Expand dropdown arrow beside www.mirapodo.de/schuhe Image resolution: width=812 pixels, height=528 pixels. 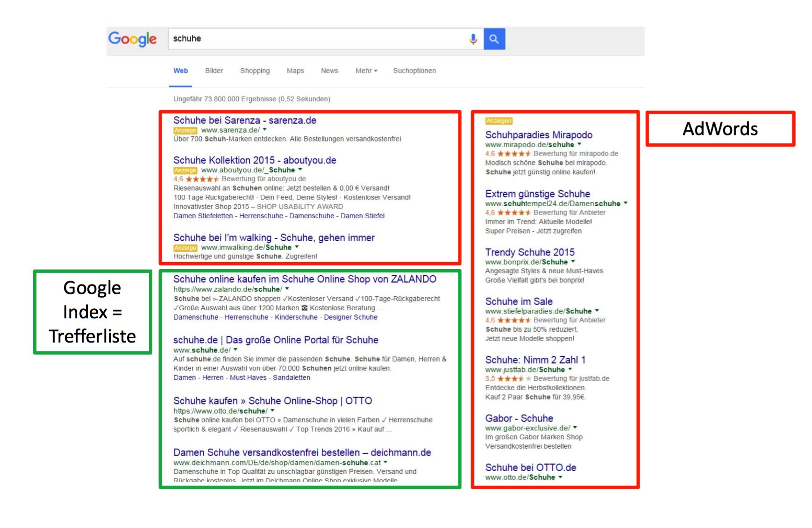coord(580,144)
